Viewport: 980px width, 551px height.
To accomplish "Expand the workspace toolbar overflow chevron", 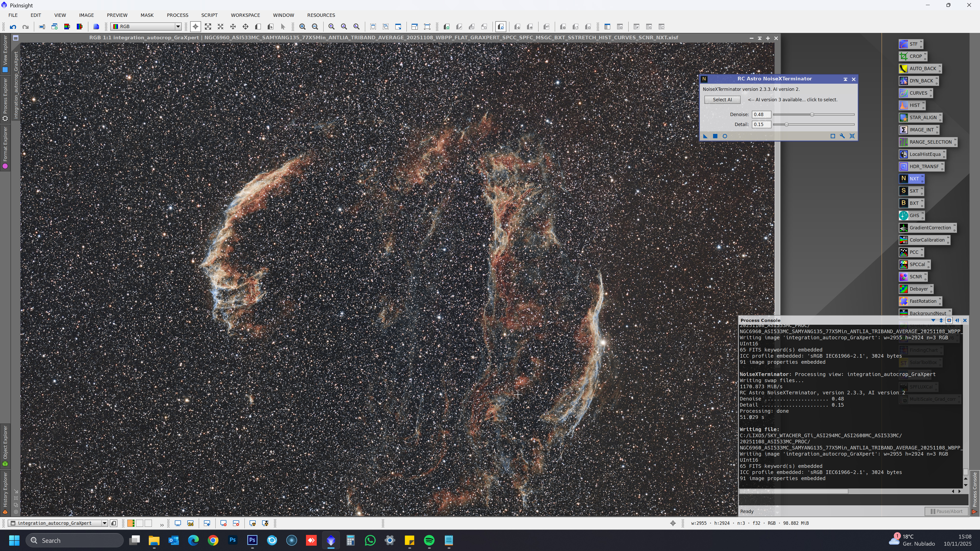I will [x=162, y=525].
